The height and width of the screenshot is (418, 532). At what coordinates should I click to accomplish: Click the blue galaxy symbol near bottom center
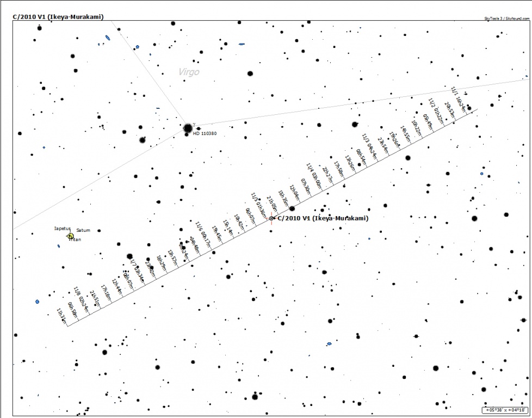329,344
